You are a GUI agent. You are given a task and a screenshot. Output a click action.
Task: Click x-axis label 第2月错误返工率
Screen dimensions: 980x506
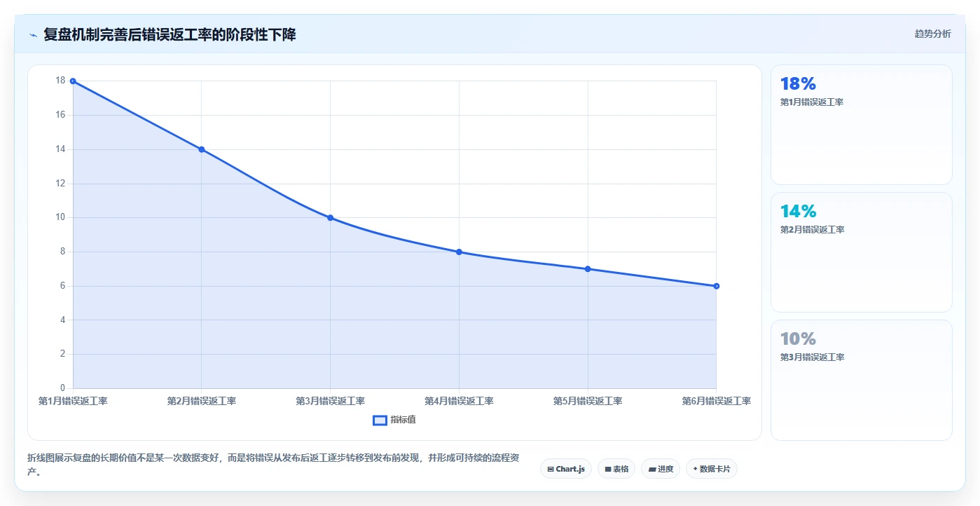pyautogui.click(x=201, y=401)
